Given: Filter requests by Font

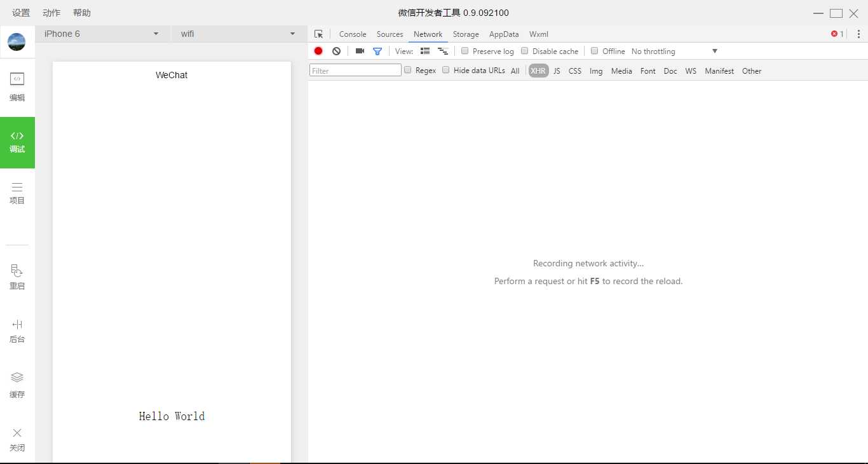Looking at the screenshot, I should (648, 71).
